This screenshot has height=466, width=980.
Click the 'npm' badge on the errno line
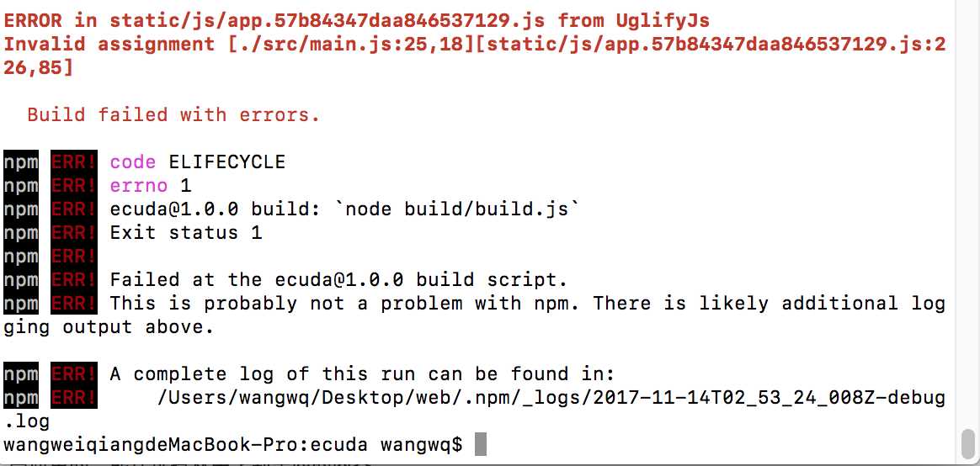20,186
